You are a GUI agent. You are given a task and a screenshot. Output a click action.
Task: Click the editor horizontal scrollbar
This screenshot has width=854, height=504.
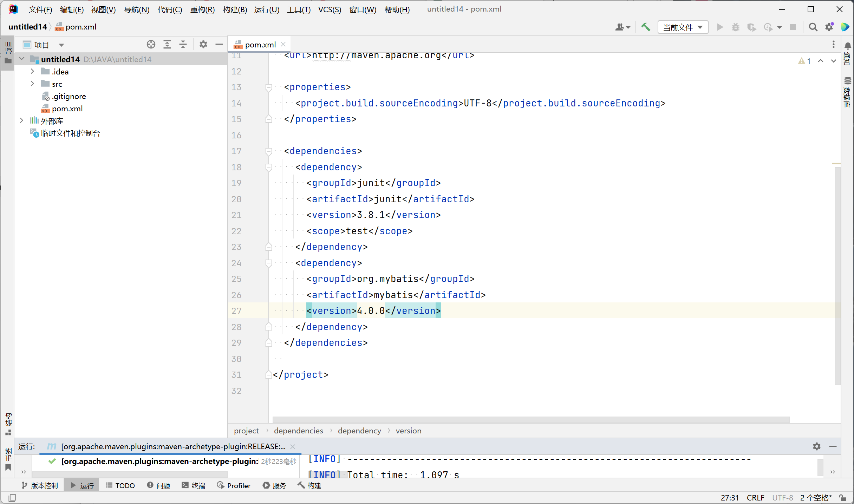[x=530, y=419]
